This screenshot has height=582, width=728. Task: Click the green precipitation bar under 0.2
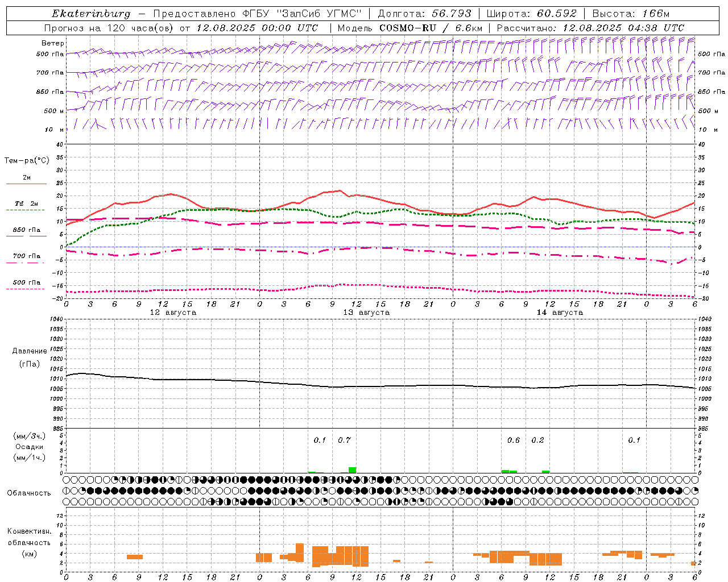tap(546, 472)
